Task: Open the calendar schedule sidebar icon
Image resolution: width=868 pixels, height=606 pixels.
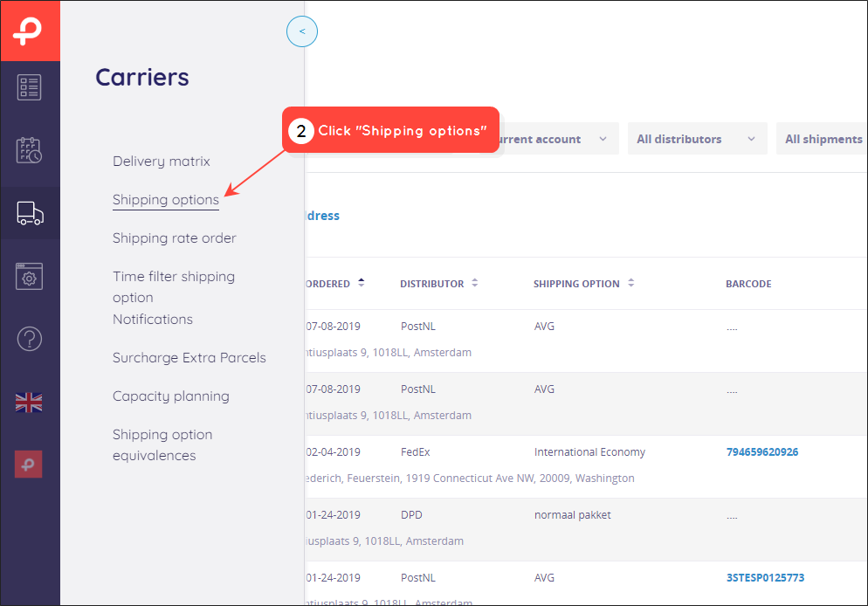Action: pyautogui.click(x=30, y=150)
